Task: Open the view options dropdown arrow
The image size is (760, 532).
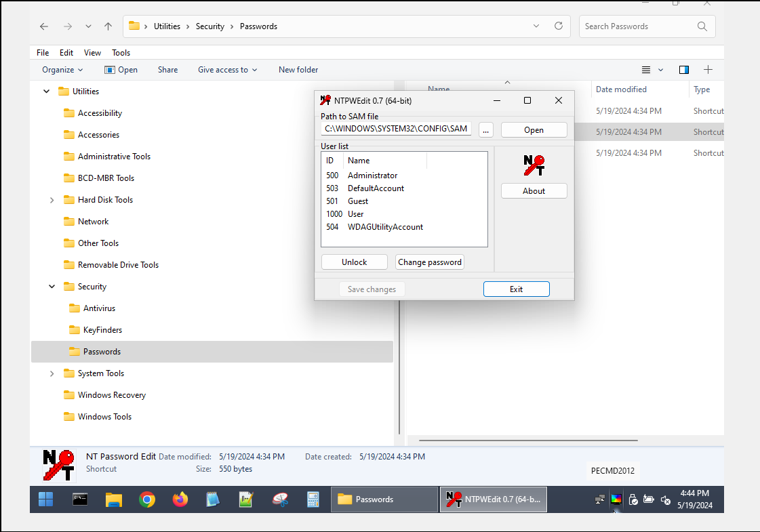Action: pyautogui.click(x=660, y=70)
